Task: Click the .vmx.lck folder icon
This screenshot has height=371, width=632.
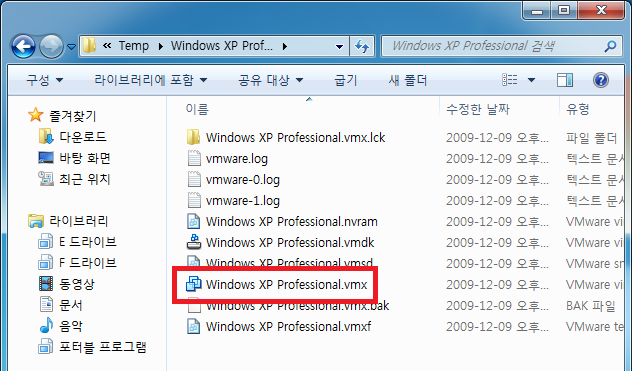Action: coord(193,137)
